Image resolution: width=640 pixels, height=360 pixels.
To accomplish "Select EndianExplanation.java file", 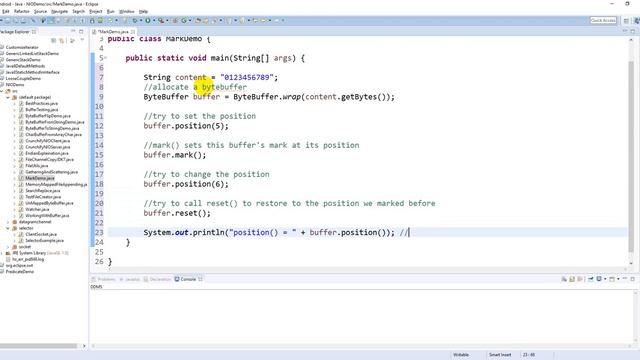I will [x=48, y=153].
